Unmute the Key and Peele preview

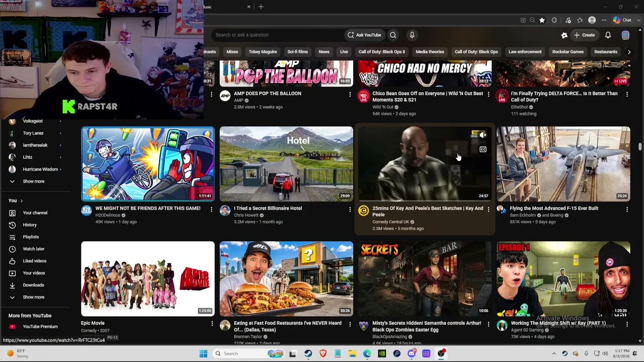tap(482, 135)
